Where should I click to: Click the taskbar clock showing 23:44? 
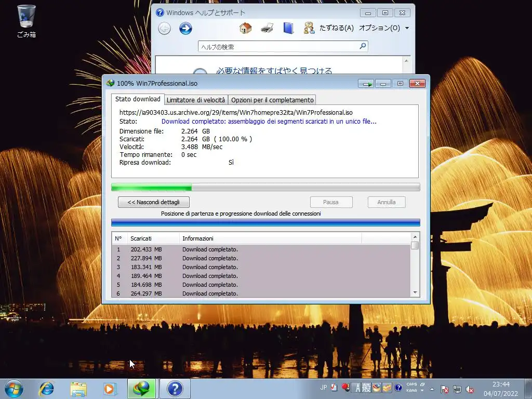(x=501, y=389)
